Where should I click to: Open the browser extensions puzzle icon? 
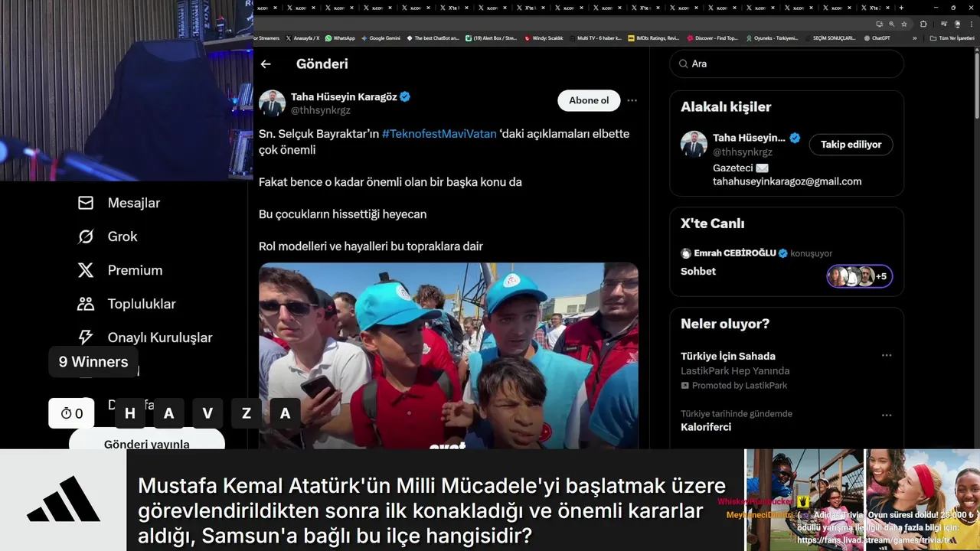[x=923, y=24]
